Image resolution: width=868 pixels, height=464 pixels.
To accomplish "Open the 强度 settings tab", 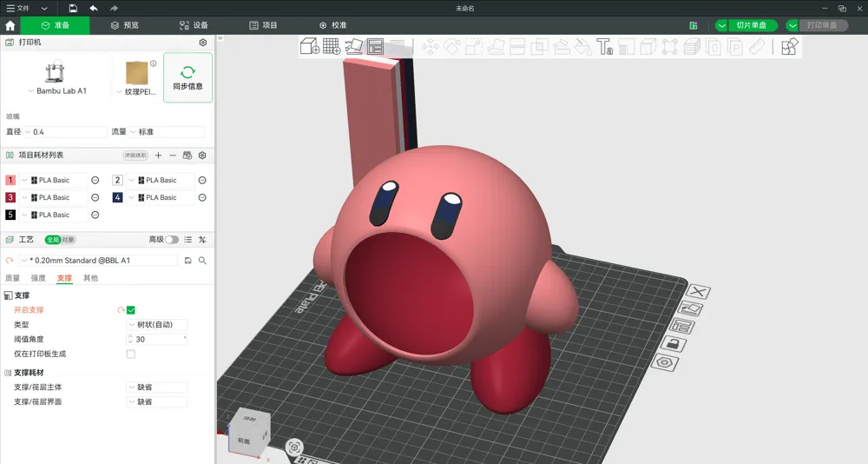I will point(38,278).
